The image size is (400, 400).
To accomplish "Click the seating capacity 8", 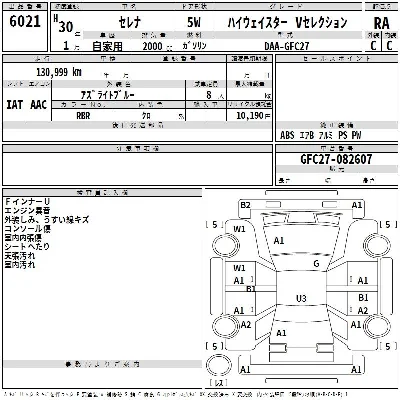I will [x=209, y=95].
